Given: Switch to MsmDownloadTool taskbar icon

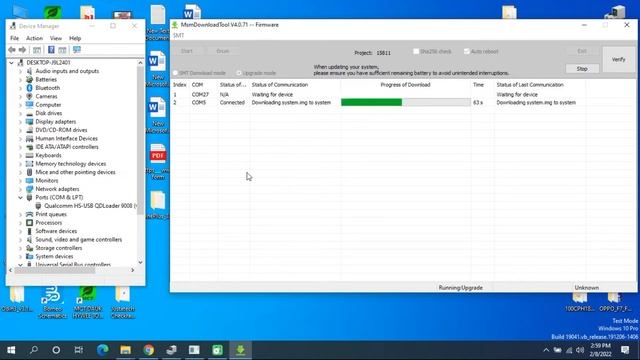Looking at the screenshot, I should click(x=240, y=350).
